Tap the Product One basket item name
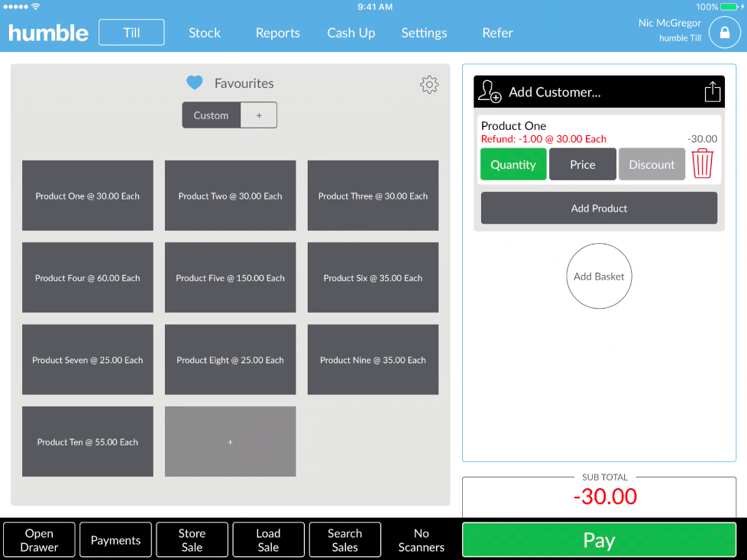This screenshot has width=747, height=560. coord(513,125)
